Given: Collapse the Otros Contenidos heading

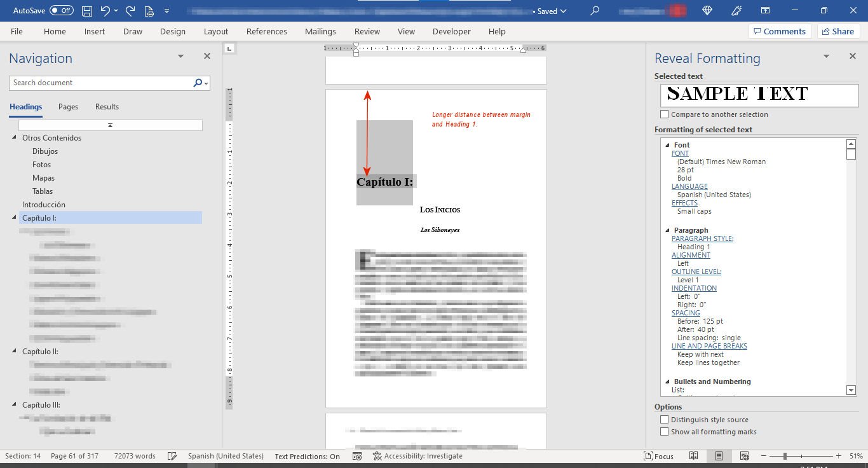Looking at the screenshot, I should point(15,137).
